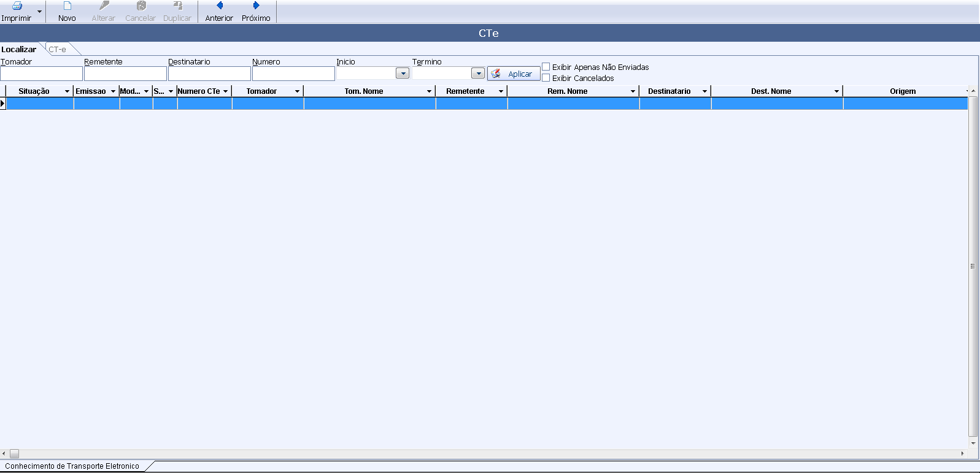Click the Duplicar toolbar icon
The height and width of the screenshot is (473, 980).
coord(177,6)
